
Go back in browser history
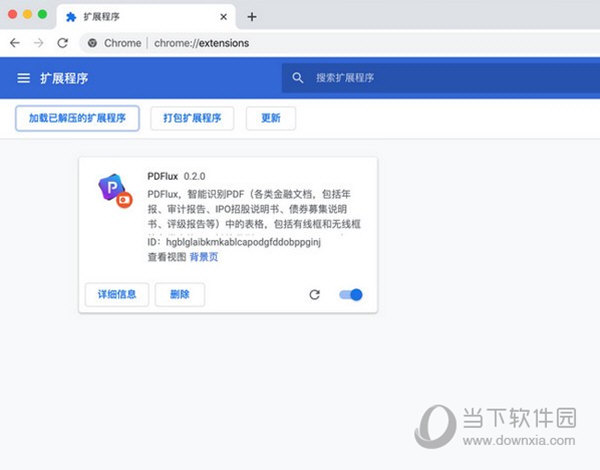(15, 43)
